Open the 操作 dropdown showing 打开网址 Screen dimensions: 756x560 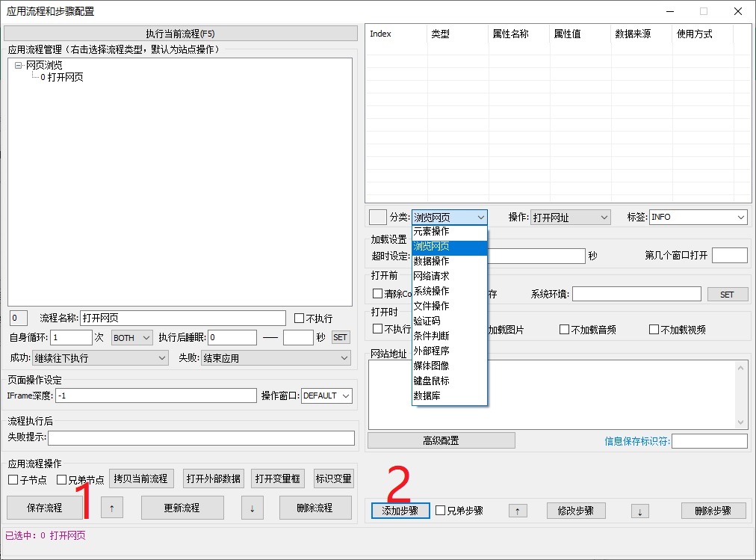tap(570, 217)
